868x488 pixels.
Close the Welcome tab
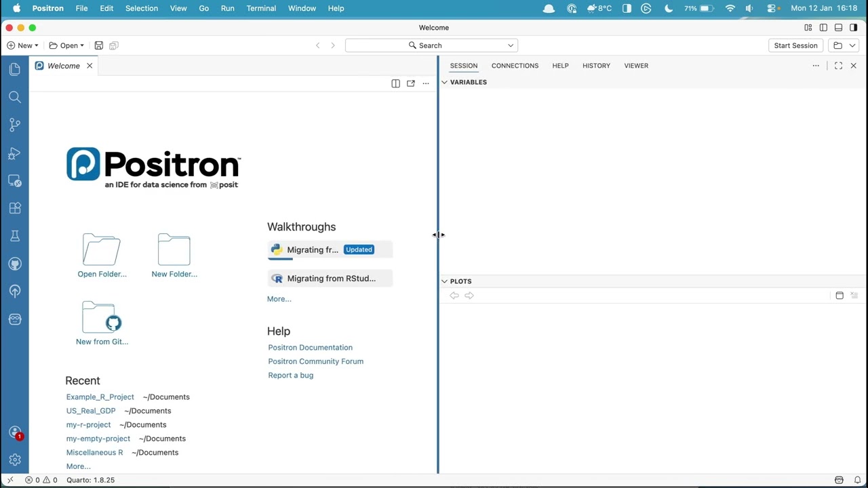89,66
